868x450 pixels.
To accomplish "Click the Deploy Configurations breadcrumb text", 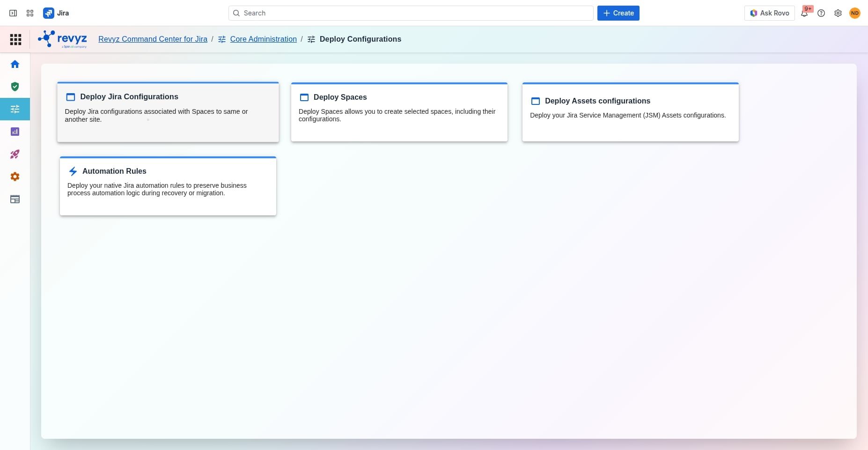I will (x=360, y=39).
